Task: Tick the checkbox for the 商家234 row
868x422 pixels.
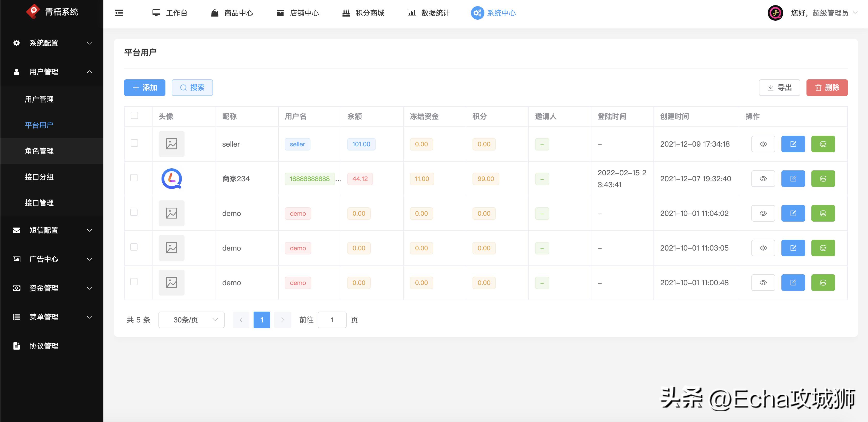Action: [x=134, y=178]
